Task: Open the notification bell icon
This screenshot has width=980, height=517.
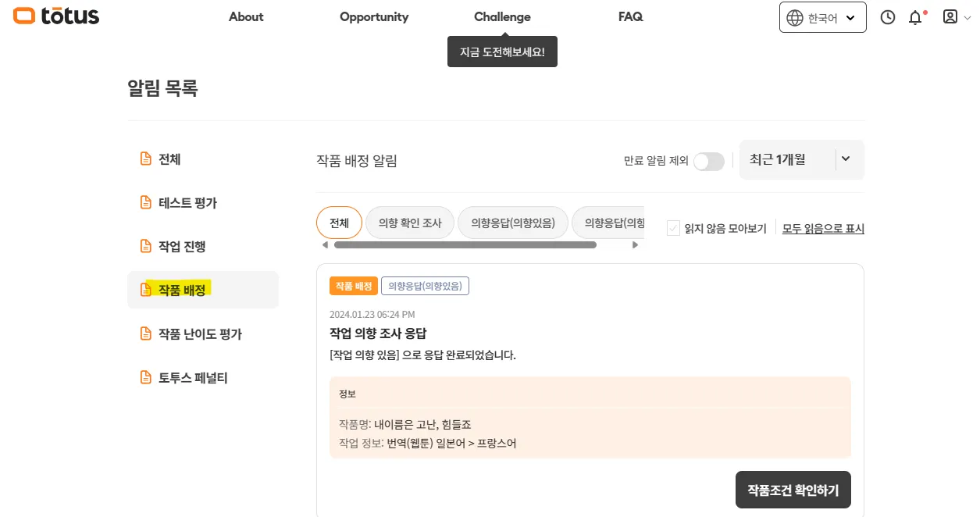Action: 915,17
